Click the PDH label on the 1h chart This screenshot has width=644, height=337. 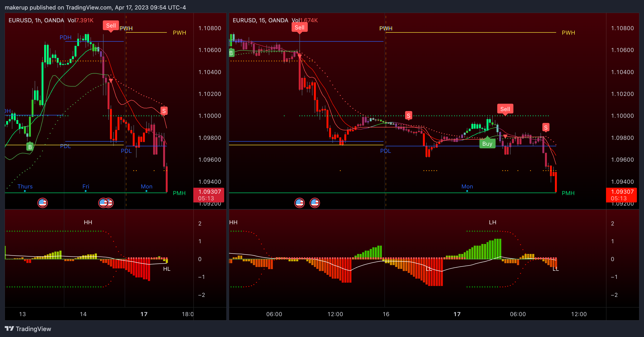[66, 37]
